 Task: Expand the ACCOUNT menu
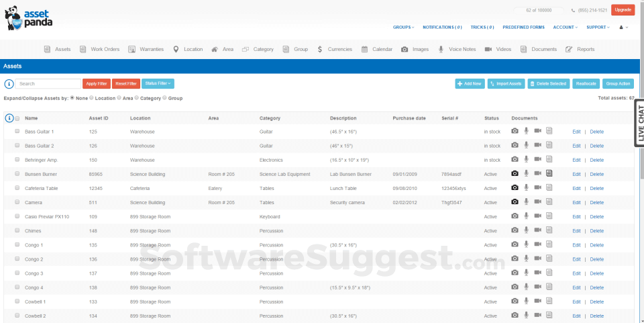[565, 28]
